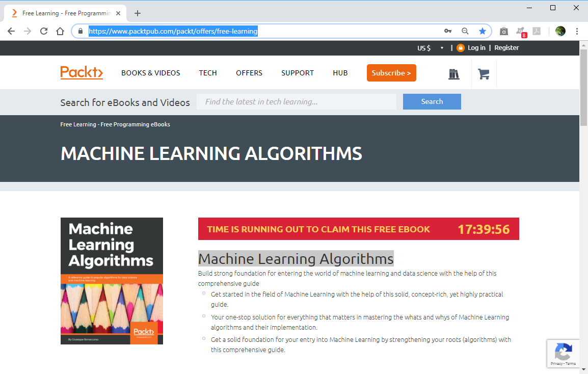Image resolution: width=588 pixels, height=374 pixels.
Task: Click the Log in link
Action: pos(476,47)
